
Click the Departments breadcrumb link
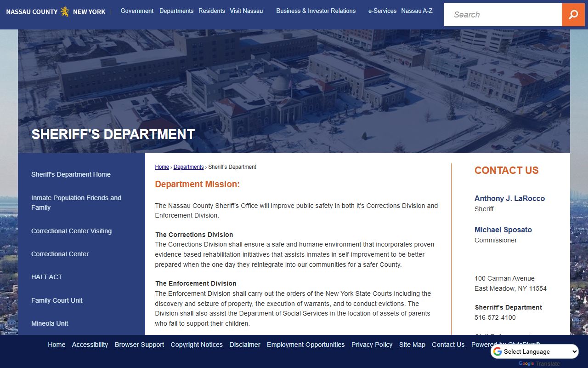(188, 167)
